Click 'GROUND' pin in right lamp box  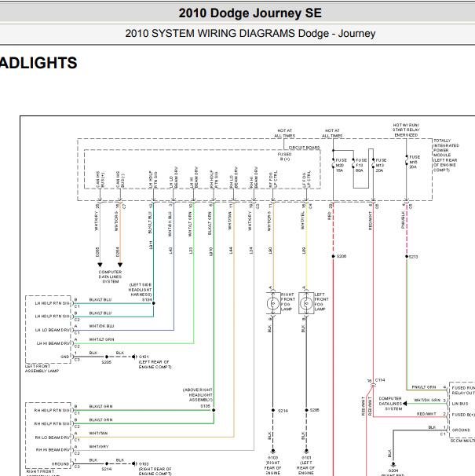[60, 464]
